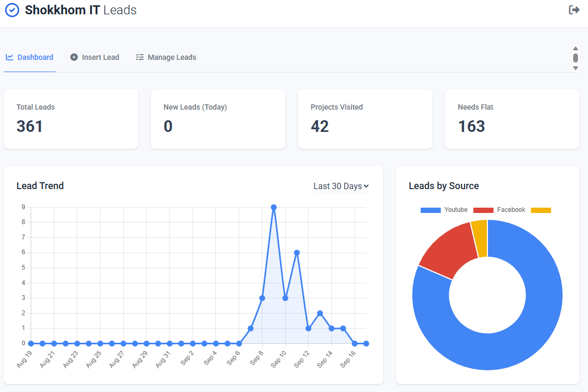Click the chevron beside Last 30 Days
Screen dimensions: 588x392
(x=367, y=186)
